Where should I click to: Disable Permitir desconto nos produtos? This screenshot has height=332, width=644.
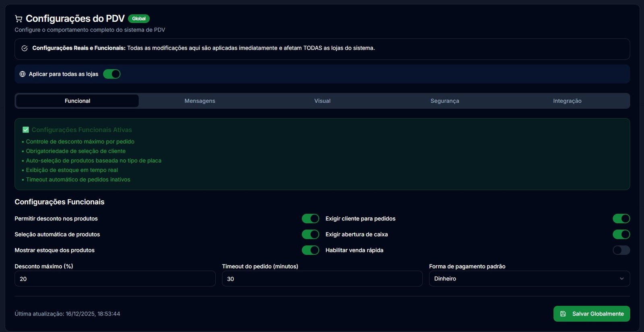coord(310,219)
